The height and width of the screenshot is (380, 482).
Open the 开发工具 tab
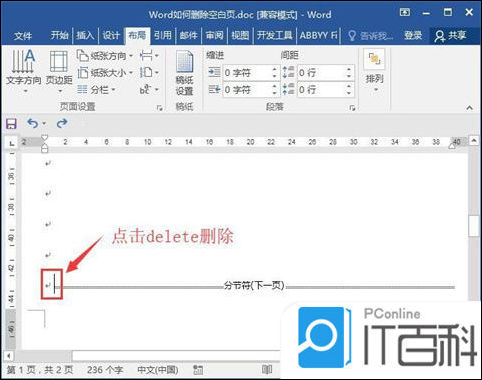pos(275,35)
